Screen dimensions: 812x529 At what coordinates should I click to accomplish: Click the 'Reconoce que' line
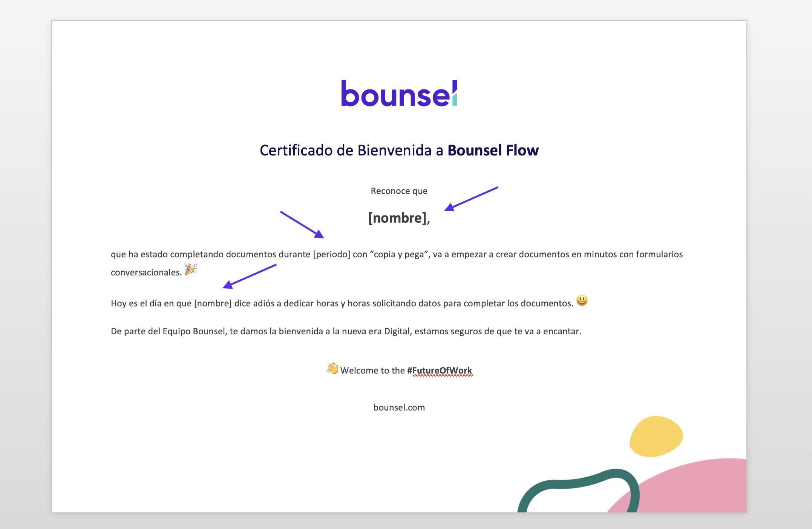coord(399,191)
